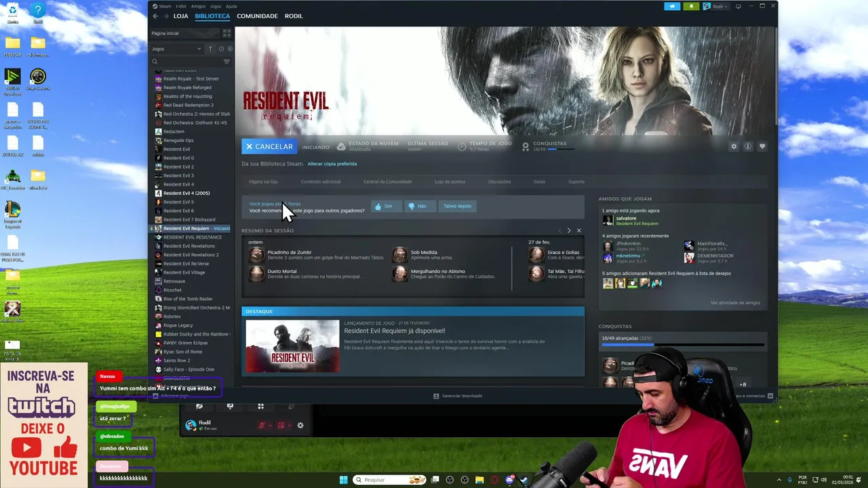Open friends and chat icon in Steam footer
Image resolution: width=868 pixels, height=488 pixels.
(x=771, y=396)
